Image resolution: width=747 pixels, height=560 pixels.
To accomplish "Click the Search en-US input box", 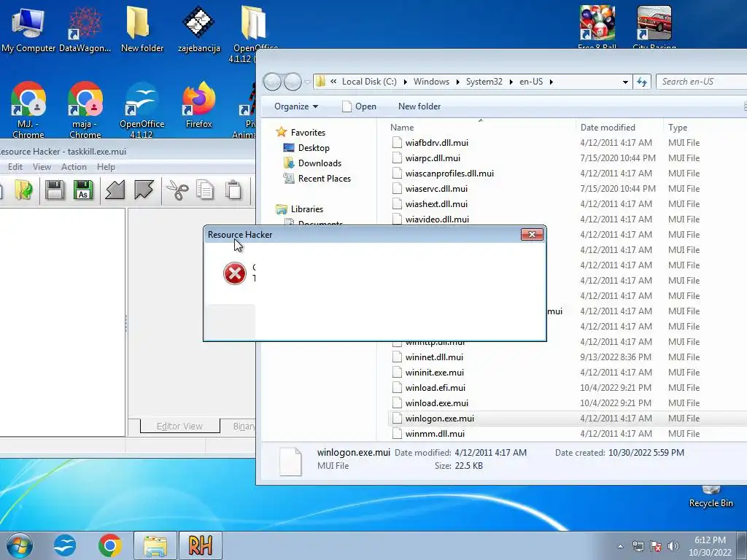I will (701, 82).
